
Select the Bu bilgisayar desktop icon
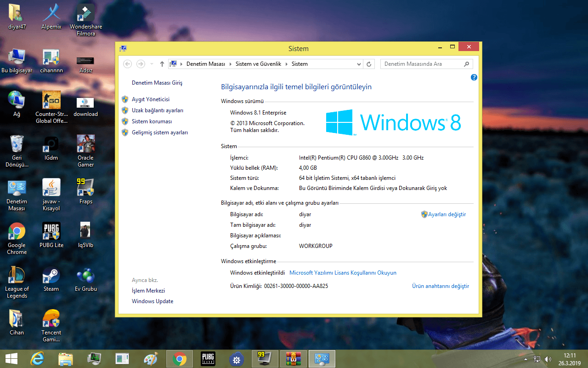pos(17,61)
